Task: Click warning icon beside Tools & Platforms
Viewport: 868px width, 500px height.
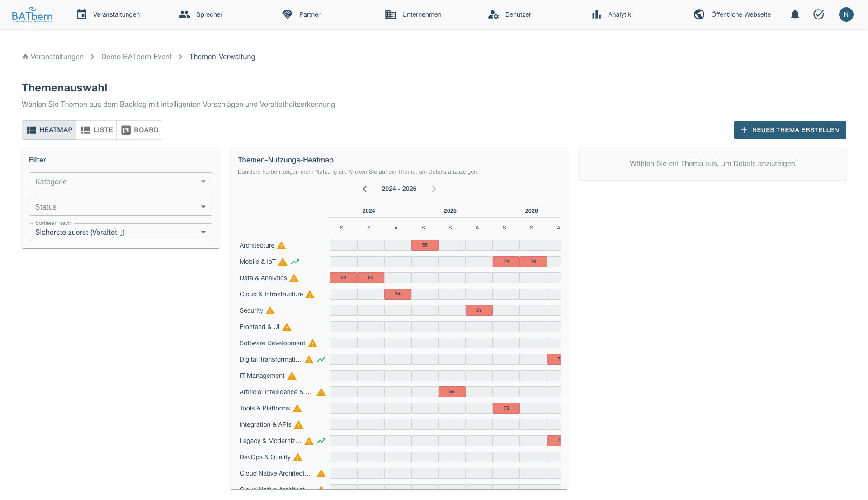Action: click(297, 408)
